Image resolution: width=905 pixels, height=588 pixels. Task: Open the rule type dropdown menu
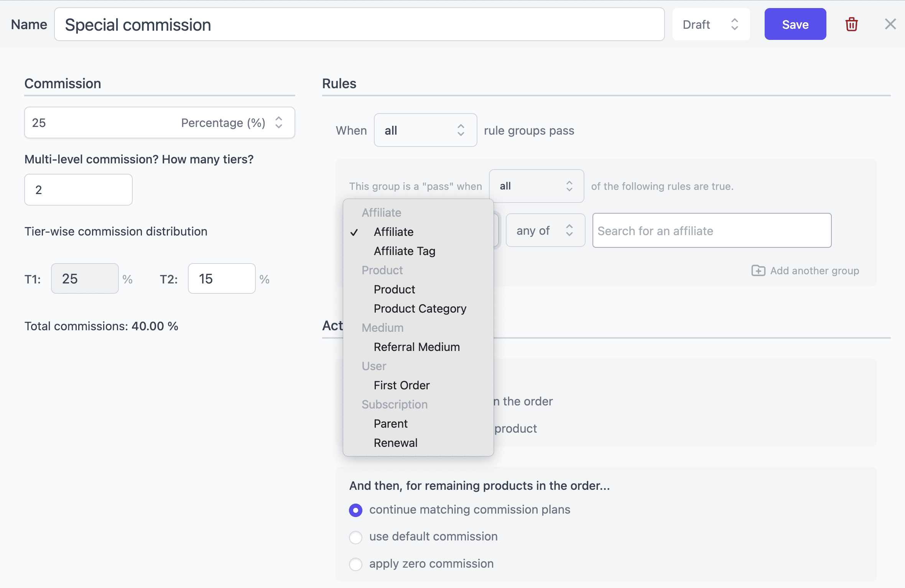418,232
